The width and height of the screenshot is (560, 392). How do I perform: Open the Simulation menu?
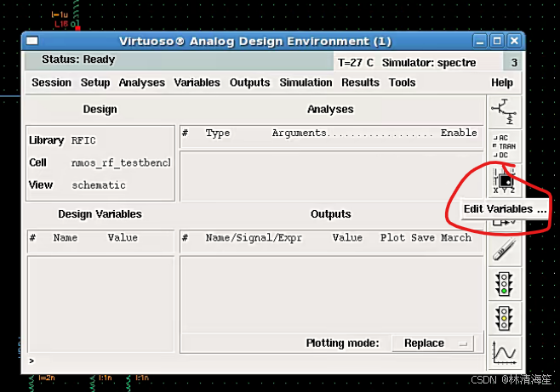(306, 82)
